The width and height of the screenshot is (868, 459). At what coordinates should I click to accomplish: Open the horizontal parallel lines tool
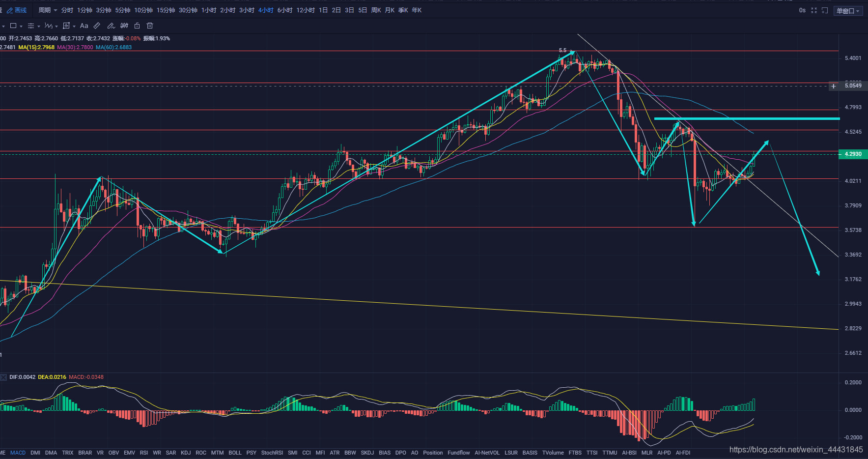tap(31, 26)
